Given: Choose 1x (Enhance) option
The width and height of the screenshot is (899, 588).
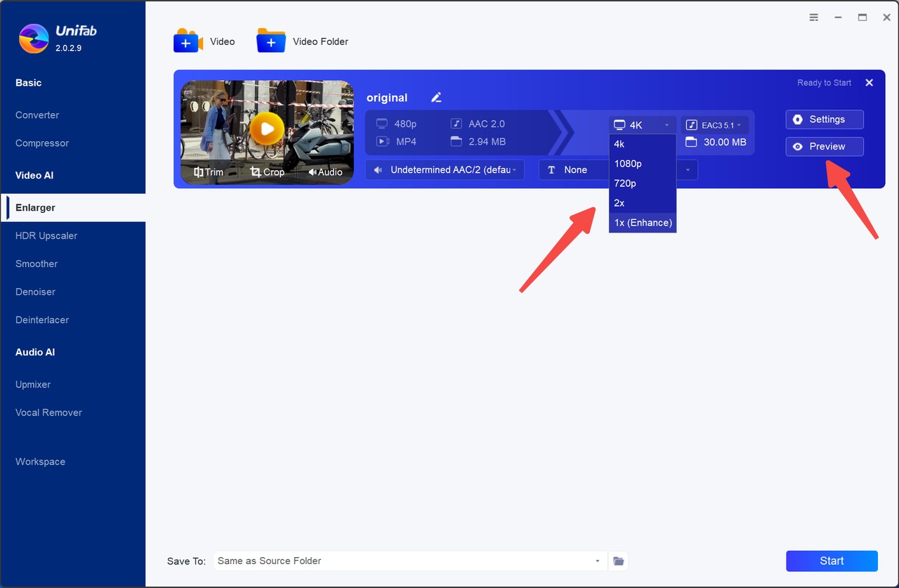Looking at the screenshot, I should coord(643,223).
